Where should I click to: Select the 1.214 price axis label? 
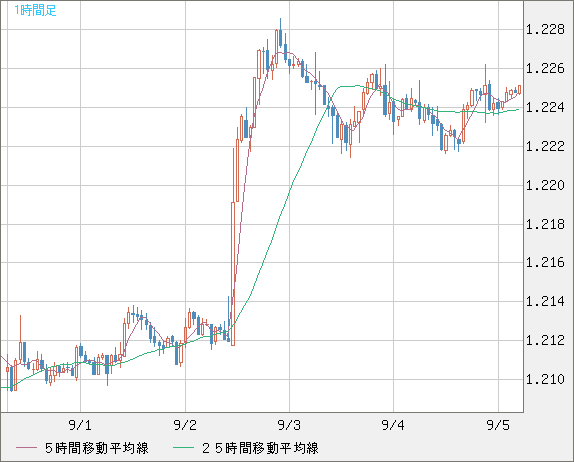click(x=545, y=301)
